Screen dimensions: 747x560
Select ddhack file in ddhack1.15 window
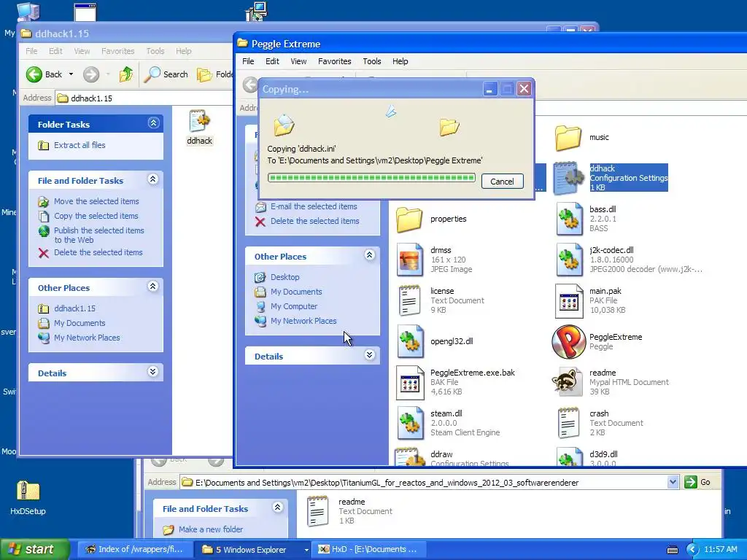[199, 128]
